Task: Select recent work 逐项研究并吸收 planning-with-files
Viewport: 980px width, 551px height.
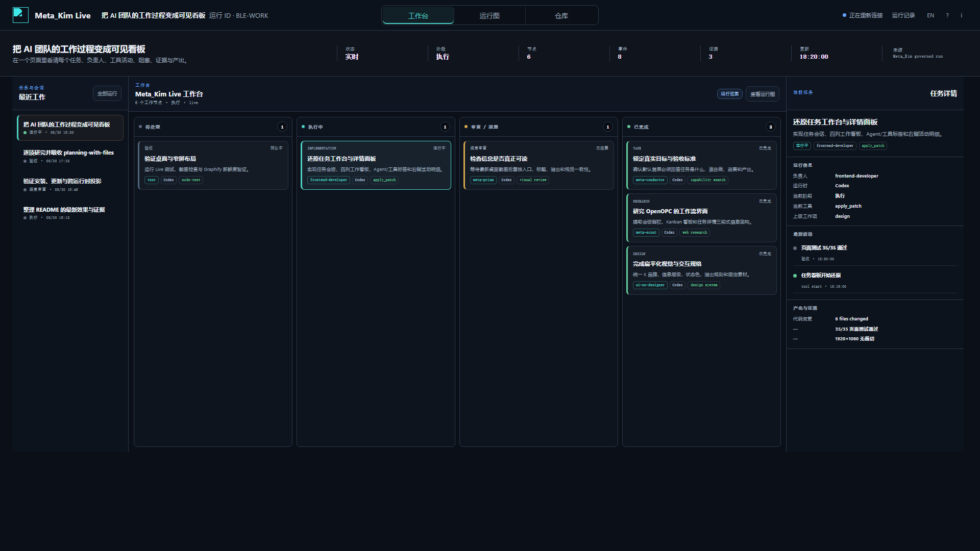Action: coord(70,156)
